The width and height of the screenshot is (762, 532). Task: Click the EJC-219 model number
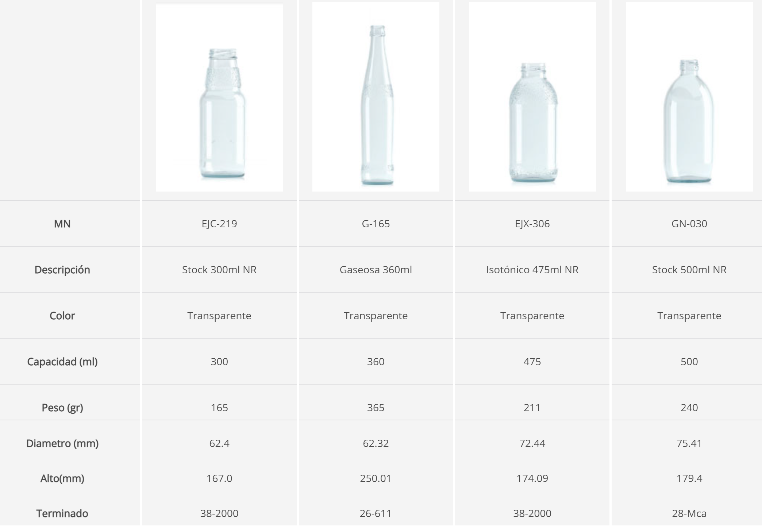219,224
